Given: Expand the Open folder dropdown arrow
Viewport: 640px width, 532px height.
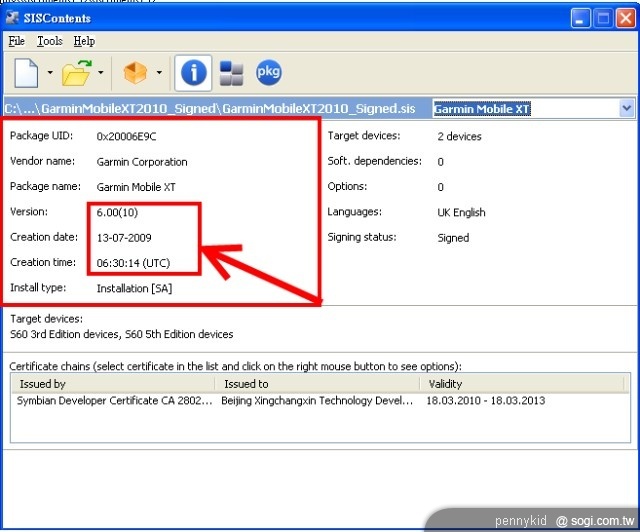Looking at the screenshot, I should pyautogui.click(x=100, y=73).
